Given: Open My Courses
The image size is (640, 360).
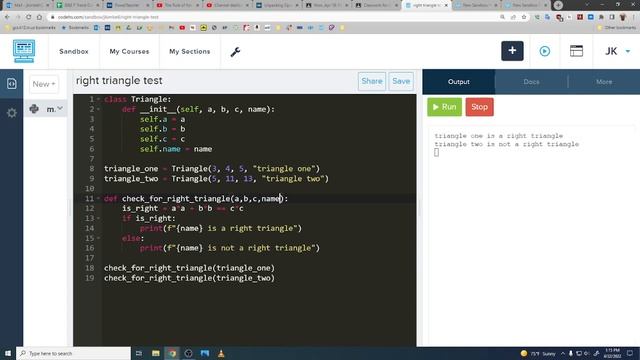Looking at the screenshot, I should pos(129,51).
